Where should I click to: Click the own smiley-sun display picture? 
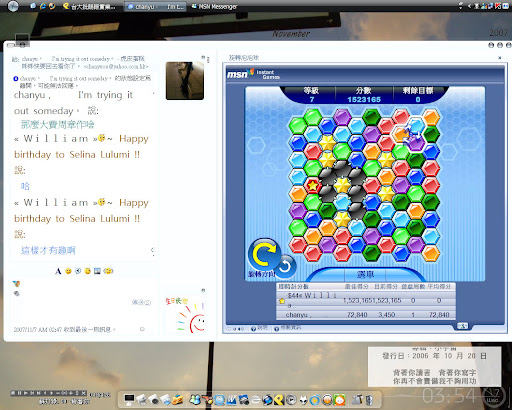[x=185, y=315]
